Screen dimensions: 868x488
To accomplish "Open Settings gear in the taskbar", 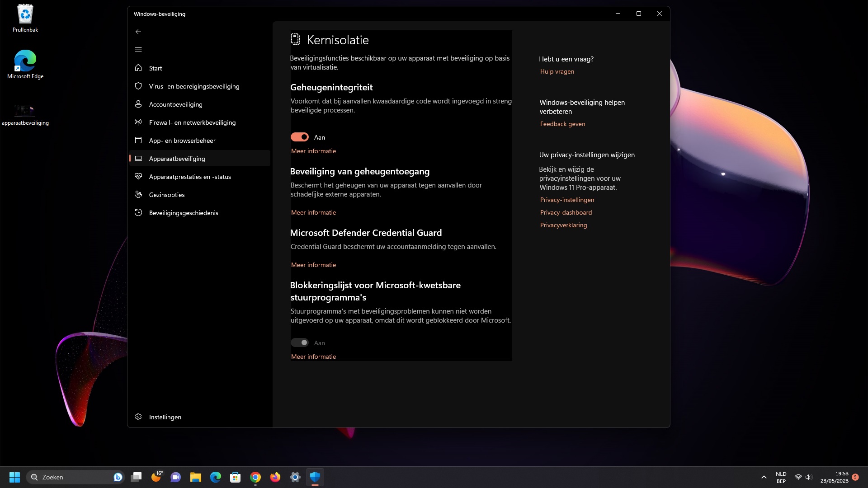I will 295,477.
